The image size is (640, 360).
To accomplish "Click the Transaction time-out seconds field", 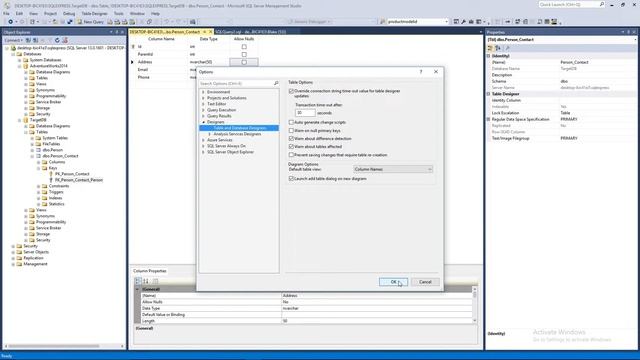I will (x=305, y=113).
